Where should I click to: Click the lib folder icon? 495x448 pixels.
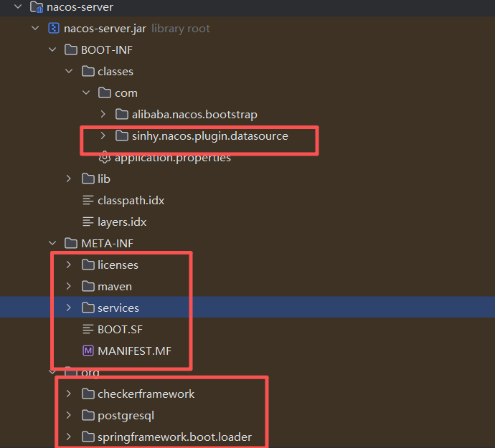coord(88,178)
